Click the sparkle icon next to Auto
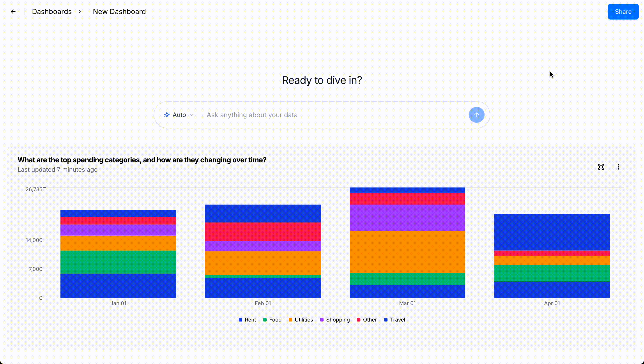644x364 pixels. (167, 115)
